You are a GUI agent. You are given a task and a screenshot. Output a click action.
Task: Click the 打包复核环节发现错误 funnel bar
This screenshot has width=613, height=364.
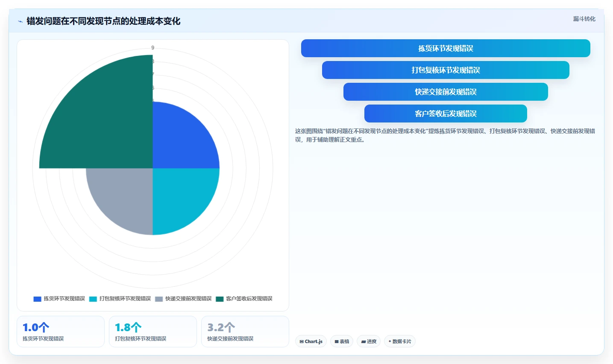pyautogui.click(x=446, y=70)
